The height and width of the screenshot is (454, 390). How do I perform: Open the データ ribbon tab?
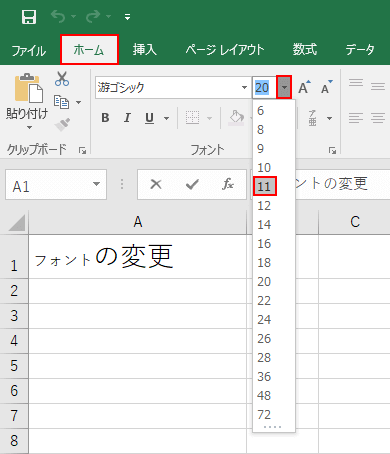coord(360,49)
